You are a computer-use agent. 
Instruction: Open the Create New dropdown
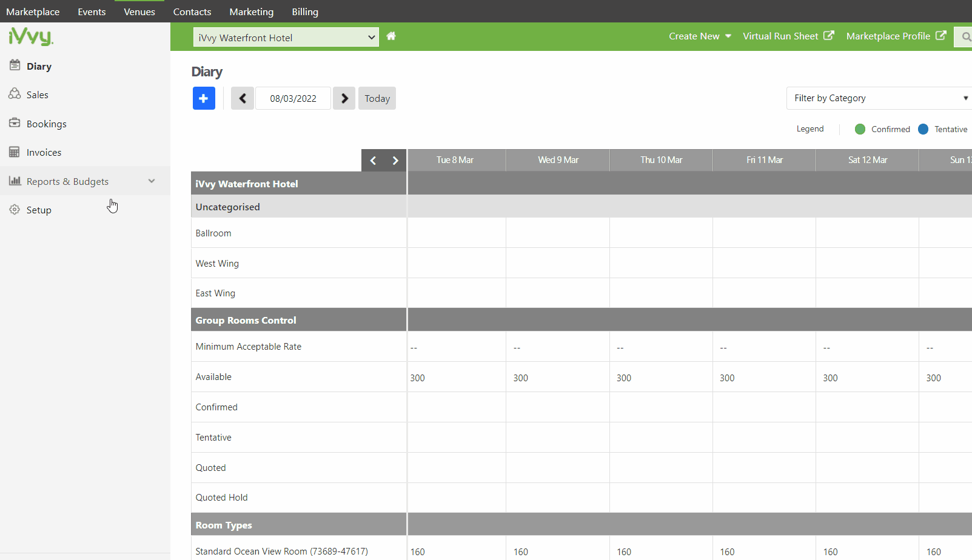[x=699, y=36]
